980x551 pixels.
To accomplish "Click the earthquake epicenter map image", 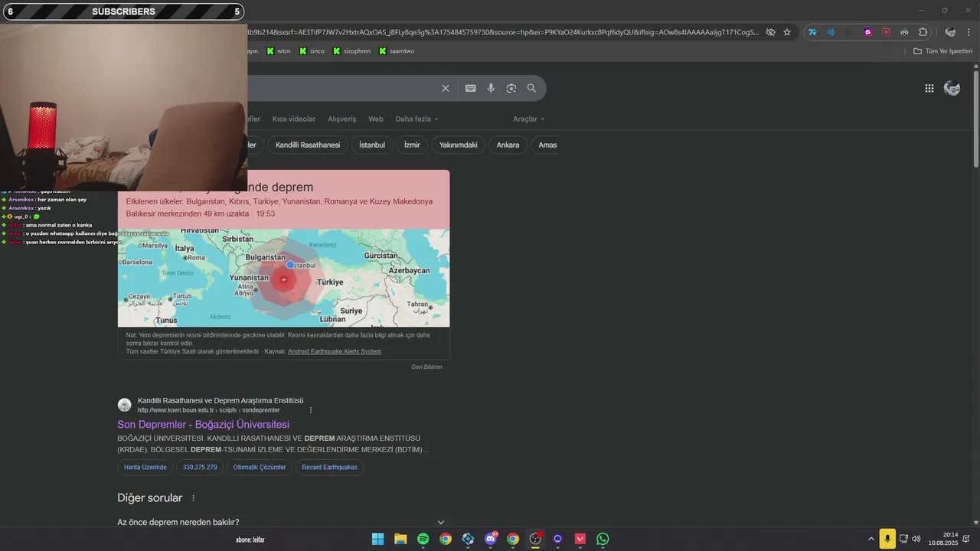I will [x=283, y=279].
